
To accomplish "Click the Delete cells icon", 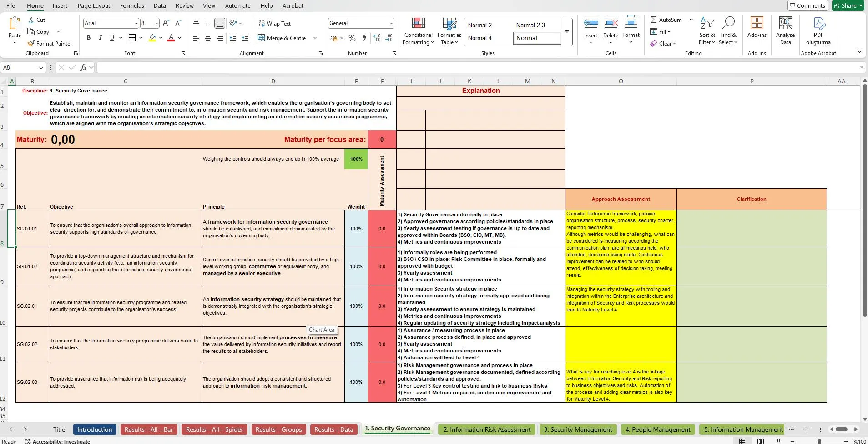I will (x=611, y=23).
